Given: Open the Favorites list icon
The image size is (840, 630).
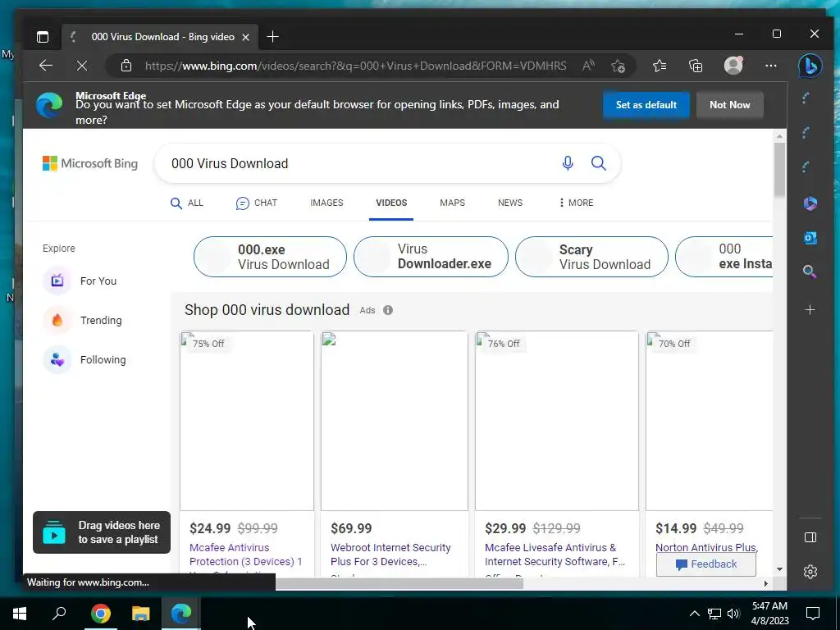Looking at the screenshot, I should (660, 66).
